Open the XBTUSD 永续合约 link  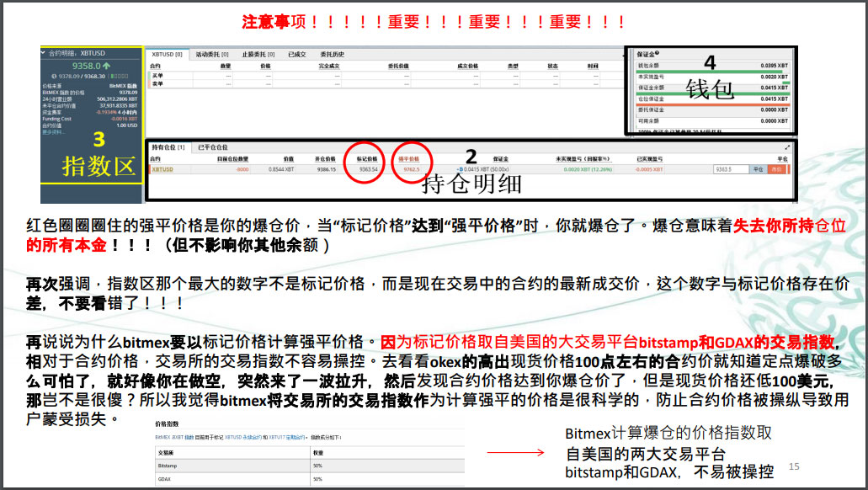click(x=243, y=438)
